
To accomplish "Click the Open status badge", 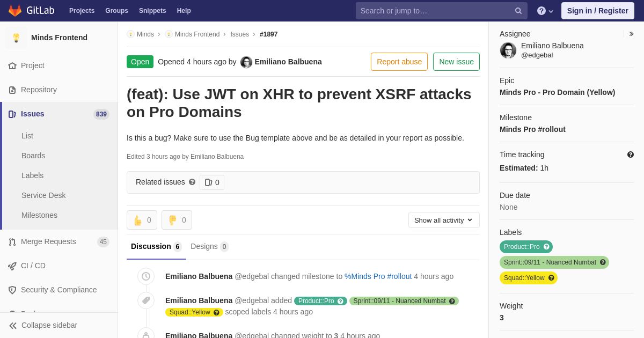I will (140, 62).
